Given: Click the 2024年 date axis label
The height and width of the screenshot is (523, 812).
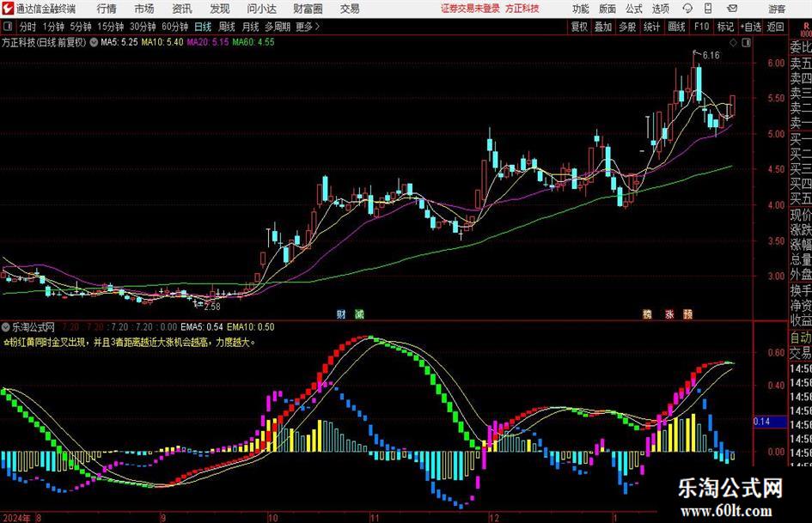Looking at the screenshot, I should [16, 517].
